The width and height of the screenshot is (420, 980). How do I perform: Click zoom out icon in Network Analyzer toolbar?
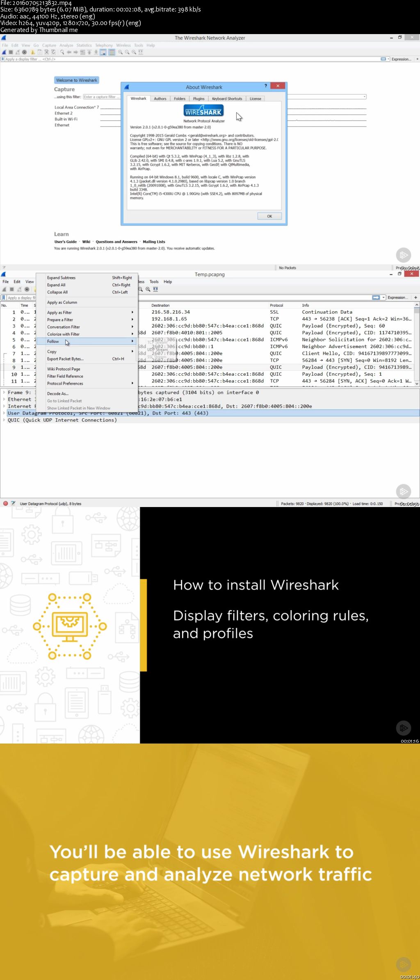[x=127, y=52]
